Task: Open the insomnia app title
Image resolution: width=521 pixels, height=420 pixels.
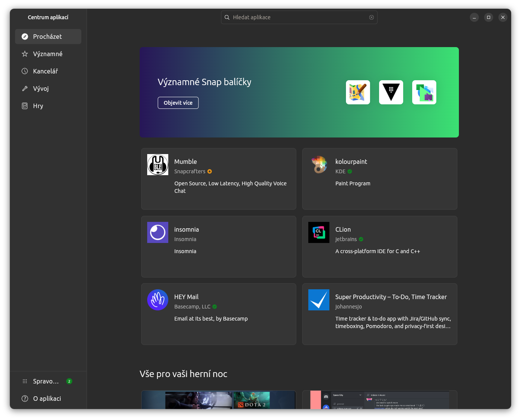Action: click(187, 229)
